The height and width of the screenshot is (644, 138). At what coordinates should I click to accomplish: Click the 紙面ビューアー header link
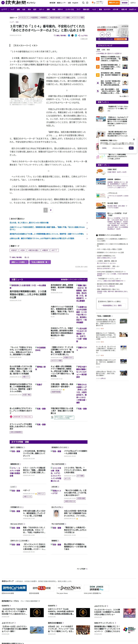(61, 3)
